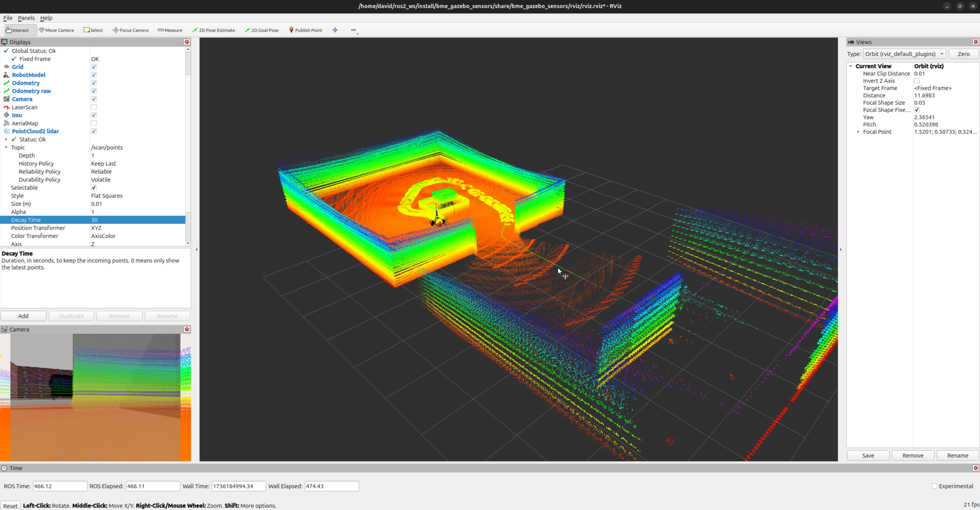The height and width of the screenshot is (510, 980).
Task: Click the Rename button in Views
Action: pos(958,455)
